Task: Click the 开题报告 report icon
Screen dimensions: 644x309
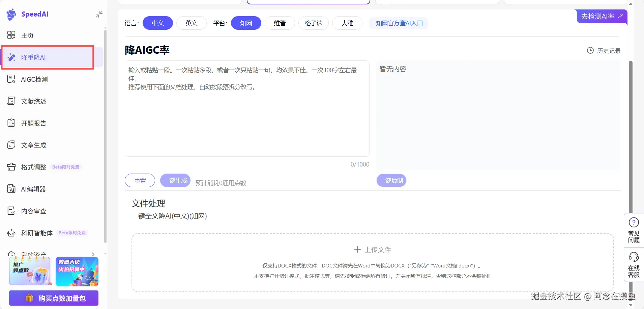Action: click(x=11, y=123)
